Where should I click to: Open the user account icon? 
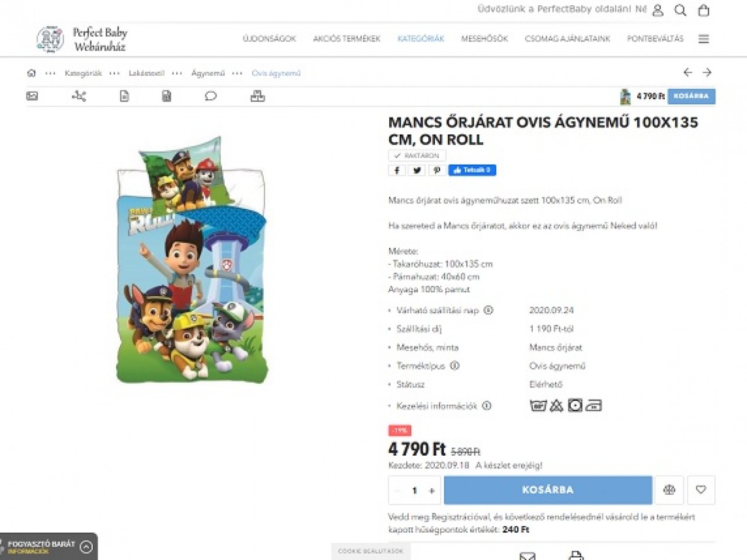(x=658, y=10)
